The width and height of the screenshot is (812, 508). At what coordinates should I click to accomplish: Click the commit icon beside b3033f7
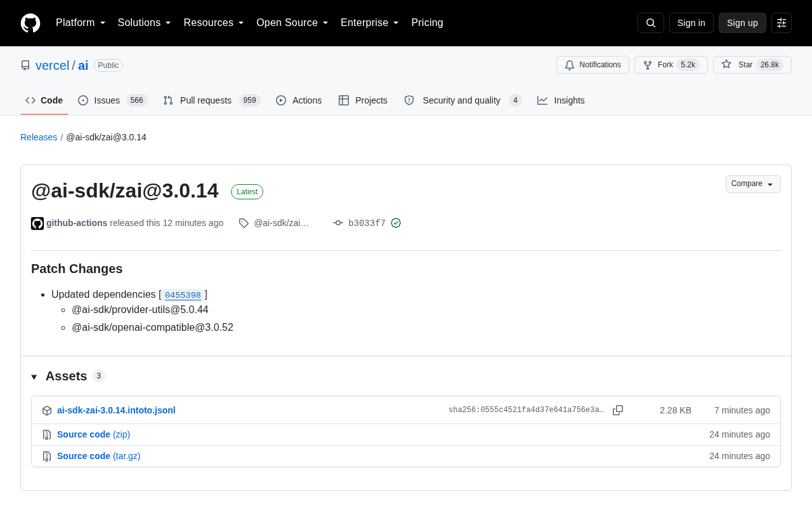pyautogui.click(x=338, y=223)
